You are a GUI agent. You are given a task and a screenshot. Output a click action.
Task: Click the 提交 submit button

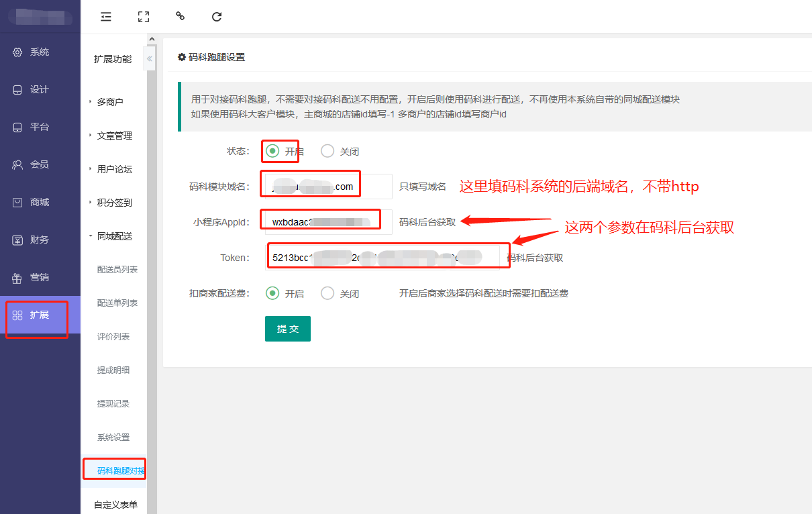click(x=288, y=329)
